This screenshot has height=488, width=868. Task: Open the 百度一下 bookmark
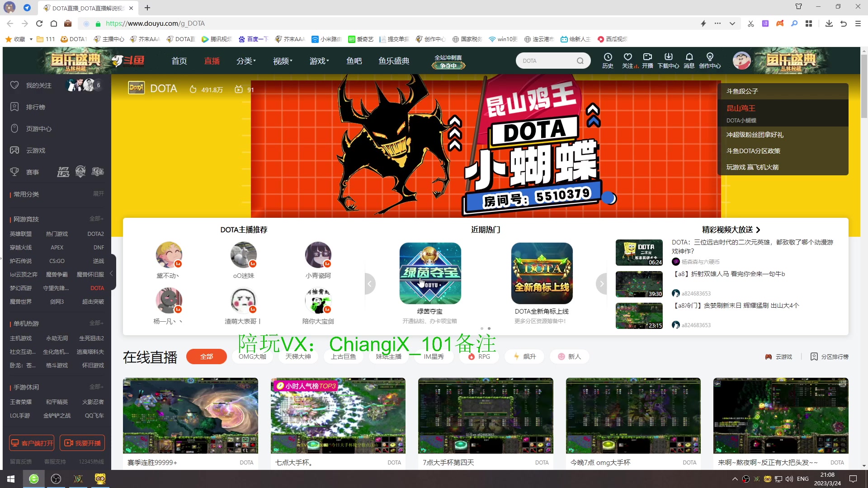click(254, 39)
